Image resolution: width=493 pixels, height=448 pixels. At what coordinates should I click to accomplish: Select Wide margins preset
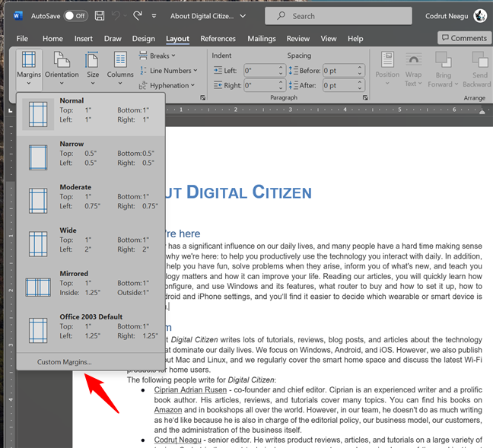[x=91, y=244]
